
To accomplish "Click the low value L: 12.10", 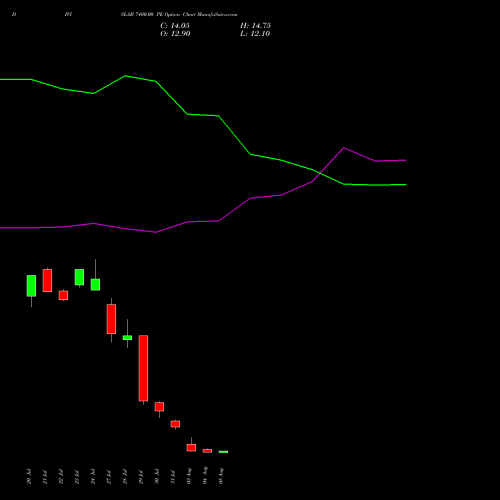I will 255,34.
